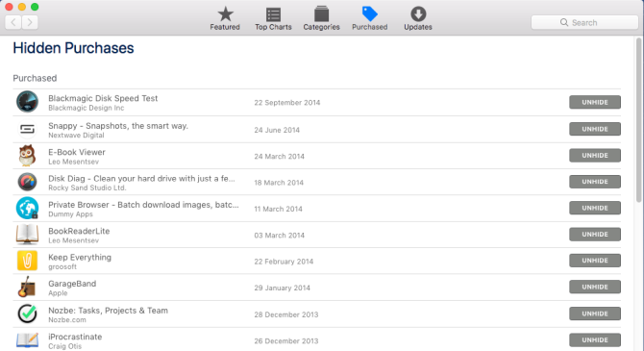644x351 pixels.
Task: Open the E-Book Viewer title
Action: pyautogui.click(x=77, y=152)
